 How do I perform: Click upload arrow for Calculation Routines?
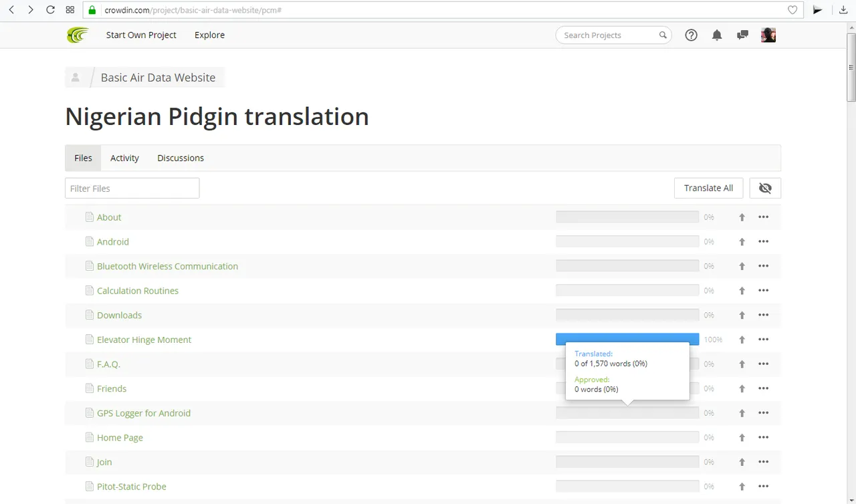coord(742,291)
